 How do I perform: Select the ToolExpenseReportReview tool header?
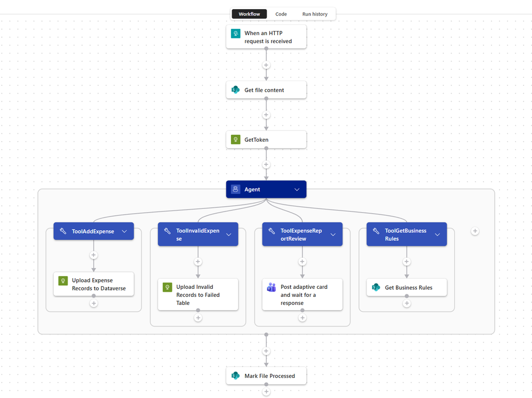(302, 234)
